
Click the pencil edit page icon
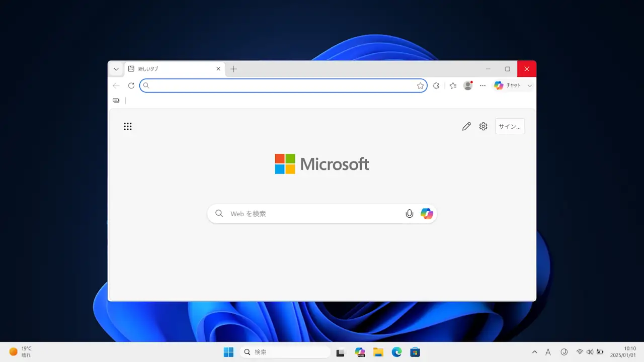[x=466, y=126]
